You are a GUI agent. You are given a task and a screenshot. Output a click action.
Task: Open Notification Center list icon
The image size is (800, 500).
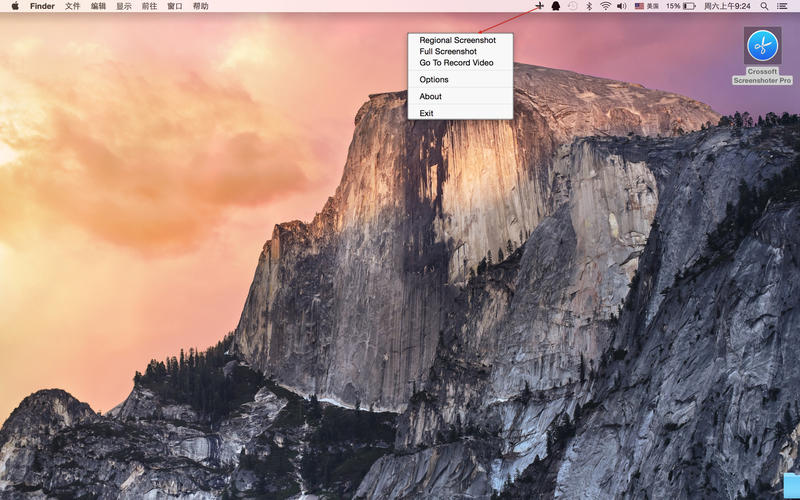[782, 6]
